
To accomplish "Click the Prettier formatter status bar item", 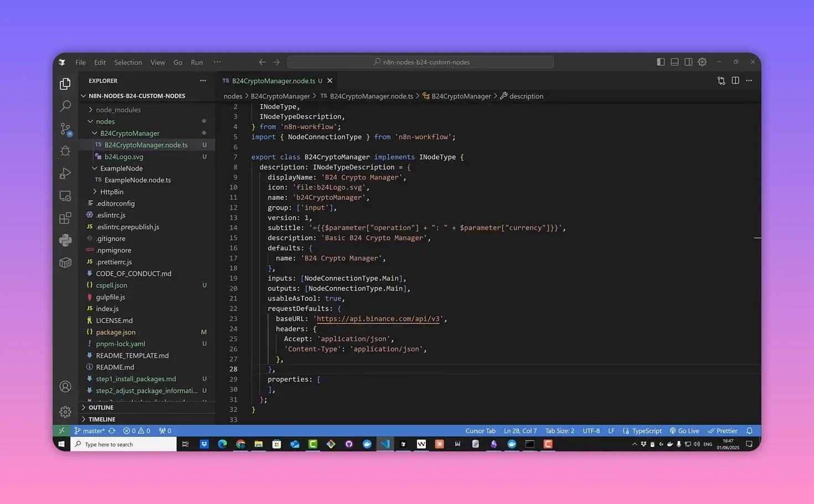I will 723,430.
